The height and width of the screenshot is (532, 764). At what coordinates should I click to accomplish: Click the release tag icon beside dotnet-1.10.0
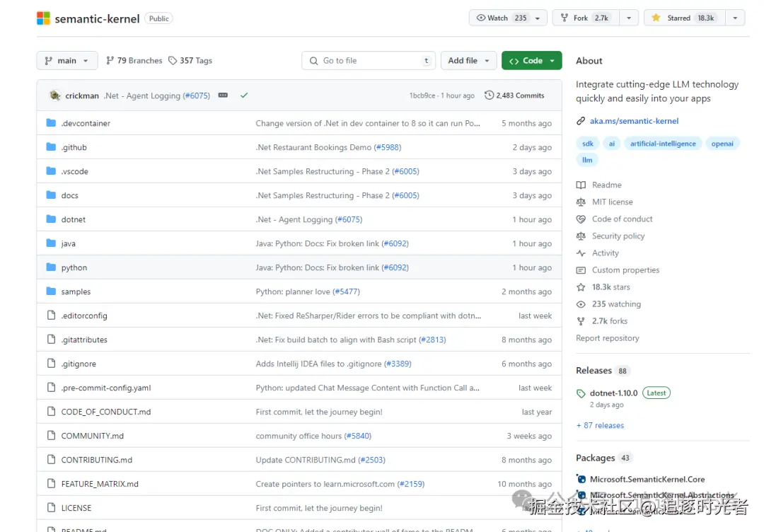(x=581, y=393)
